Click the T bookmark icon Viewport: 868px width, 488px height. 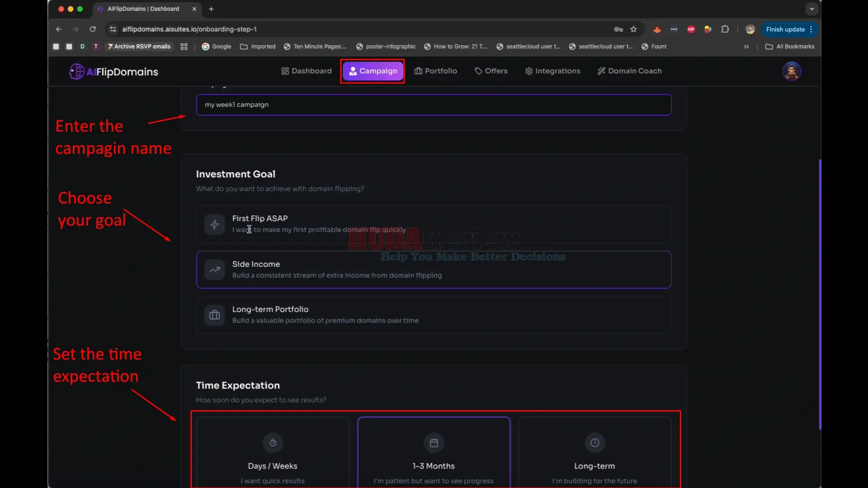[96, 47]
